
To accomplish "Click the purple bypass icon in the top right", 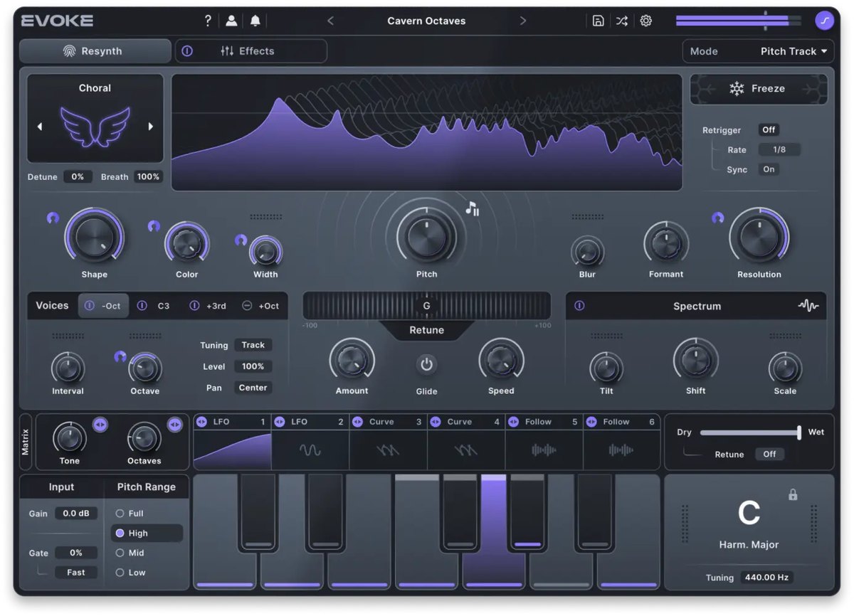I will coord(825,21).
